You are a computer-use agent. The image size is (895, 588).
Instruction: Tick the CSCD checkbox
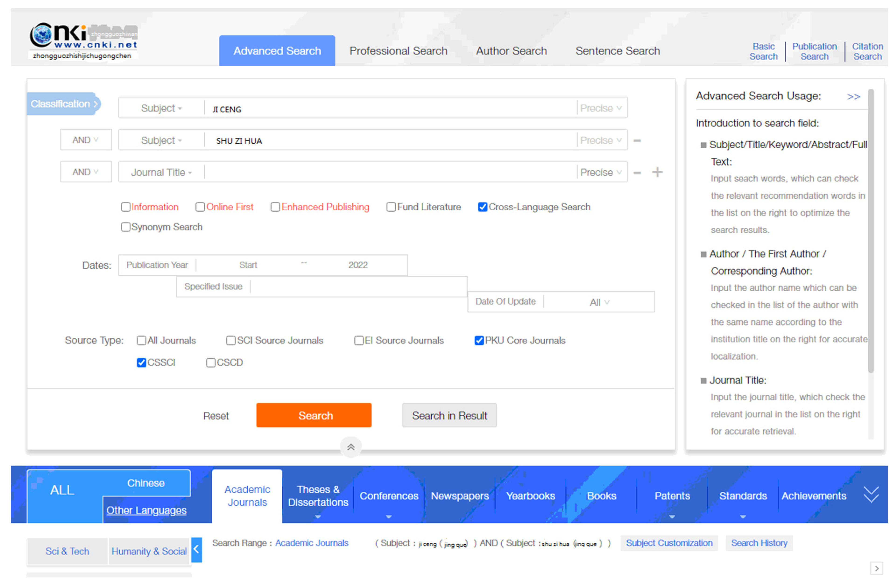pos(211,362)
